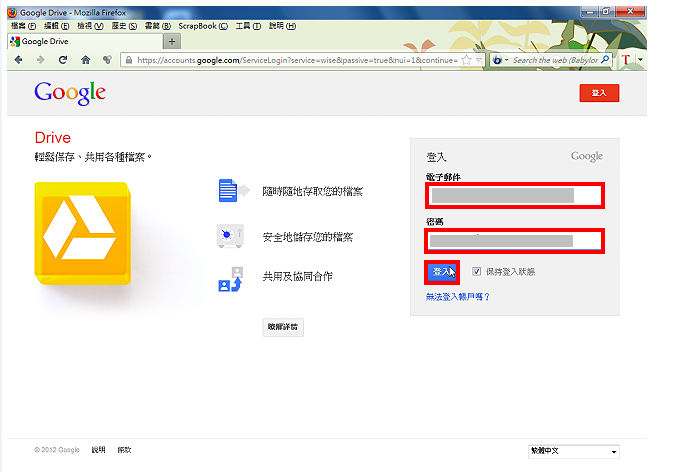Click the sharing and collaboration people icon
673x472 pixels.
(x=231, y=279)
